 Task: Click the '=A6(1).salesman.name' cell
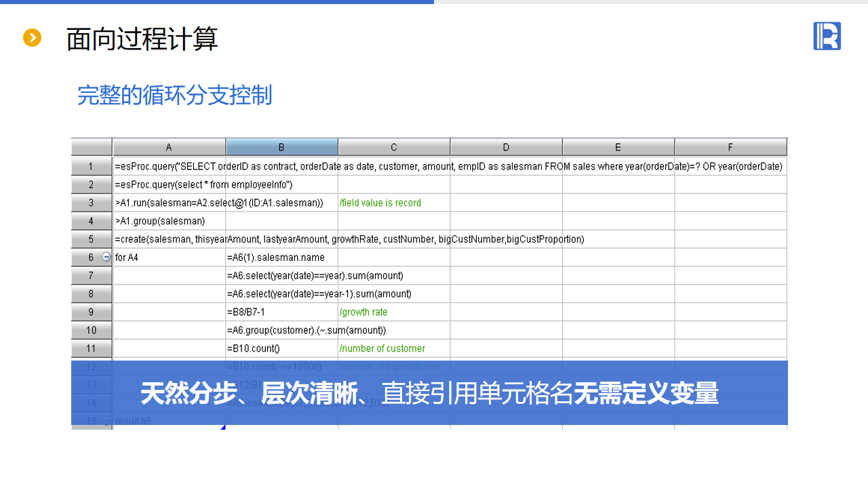tap(281, 258)
